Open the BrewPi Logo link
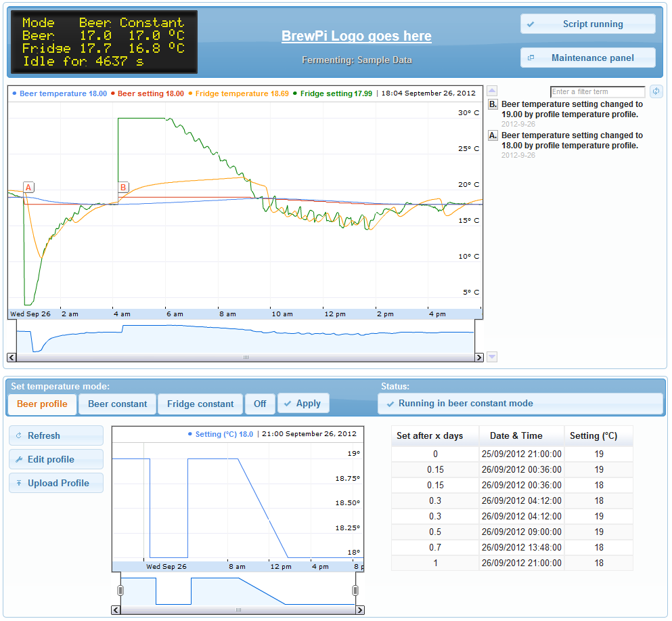The height and width of the screenshot is (621, 672). [x=357, y=36]
